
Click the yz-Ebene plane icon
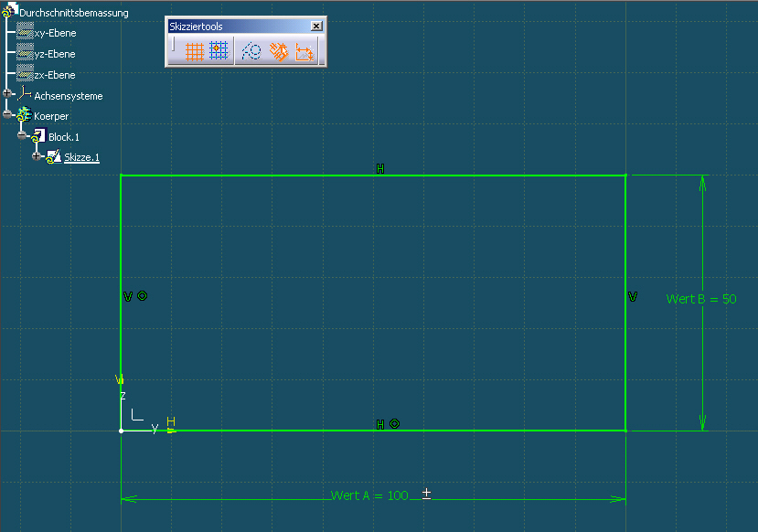point(25,52)
